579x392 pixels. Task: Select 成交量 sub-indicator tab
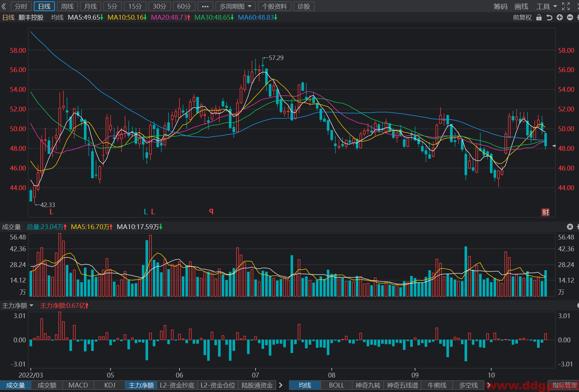click(x=16, y=385)
